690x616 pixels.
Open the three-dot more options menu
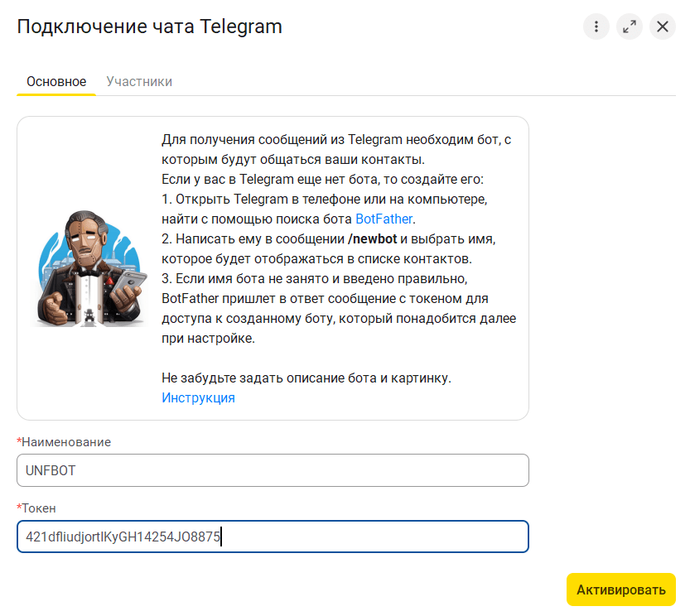(596, 26)
